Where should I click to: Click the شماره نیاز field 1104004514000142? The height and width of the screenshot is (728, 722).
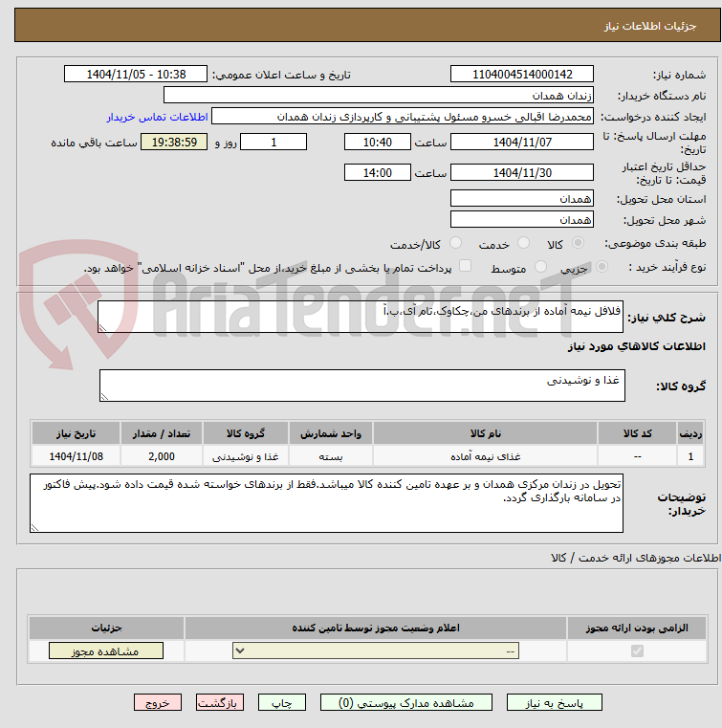522,75
